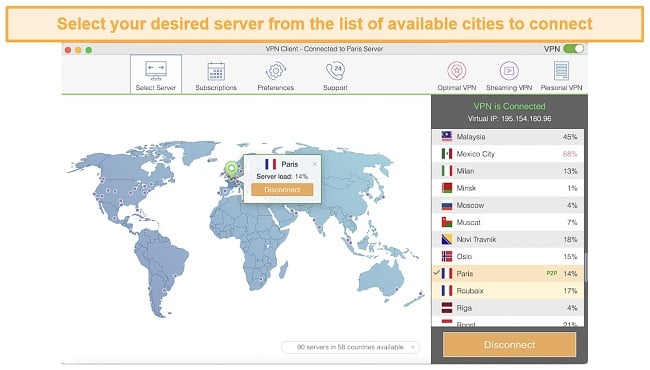Click the Norway flag beside Oslo
Screen dimensions: 650x370
click(x=446, y=256)
